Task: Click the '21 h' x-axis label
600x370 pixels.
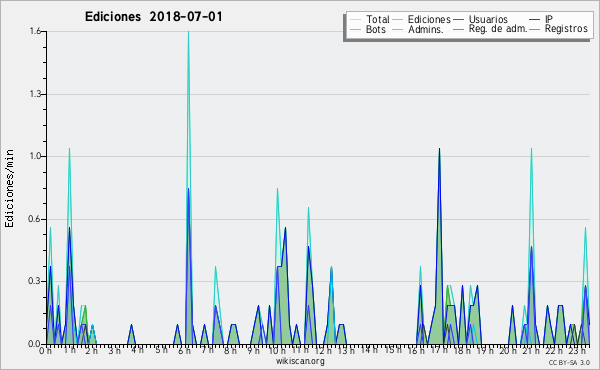Action: (x=532, y=351)
